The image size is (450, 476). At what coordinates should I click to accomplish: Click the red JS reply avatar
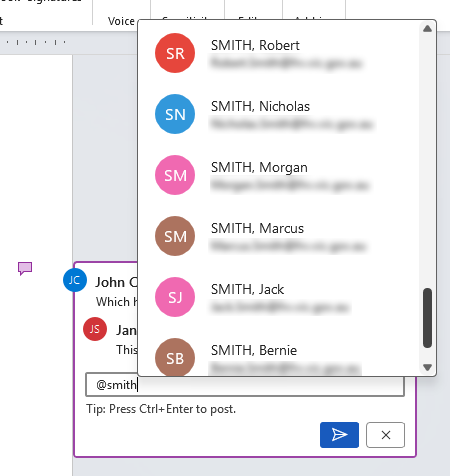click(x=95, y=329)
